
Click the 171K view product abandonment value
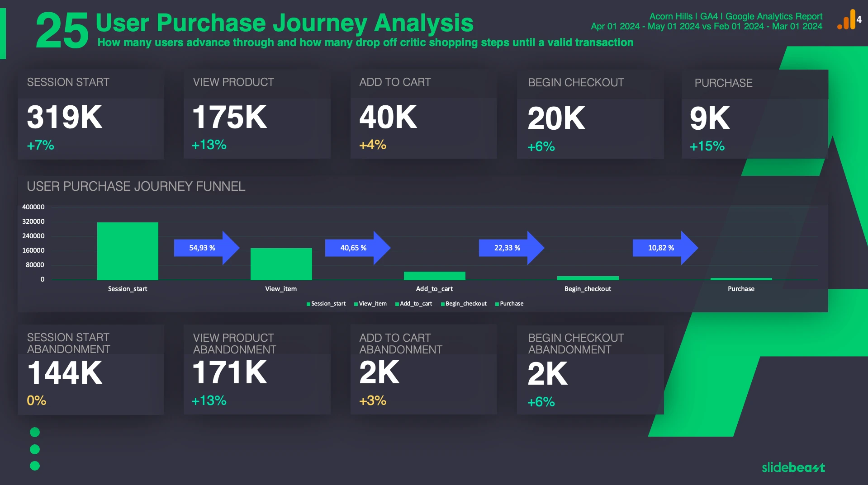coord(230,373)
